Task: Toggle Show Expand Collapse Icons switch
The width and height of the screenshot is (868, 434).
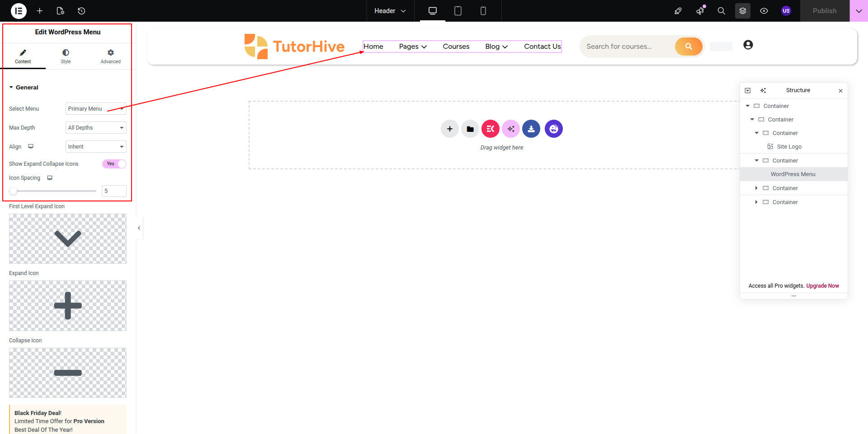Action: [x=114, y=164]
